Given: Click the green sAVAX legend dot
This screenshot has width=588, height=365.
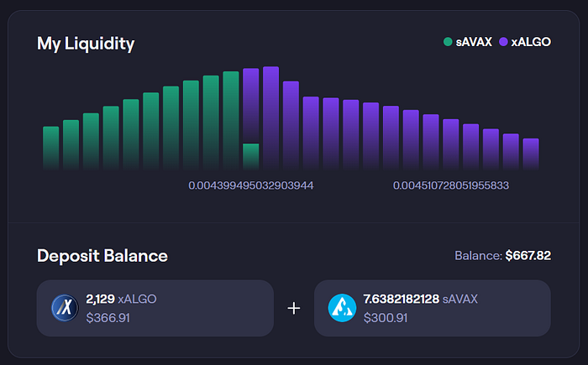Looking at the screenshot, I should point(448,42).
